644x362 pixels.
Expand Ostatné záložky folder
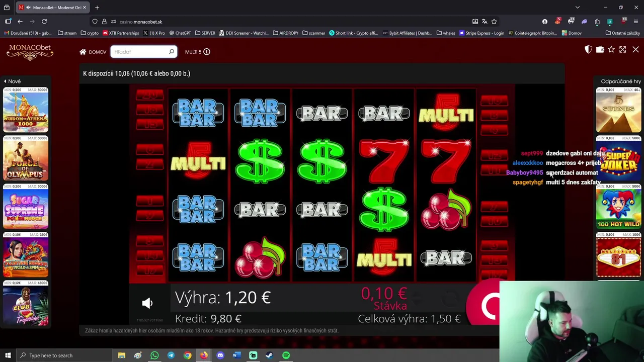(623, 33)
